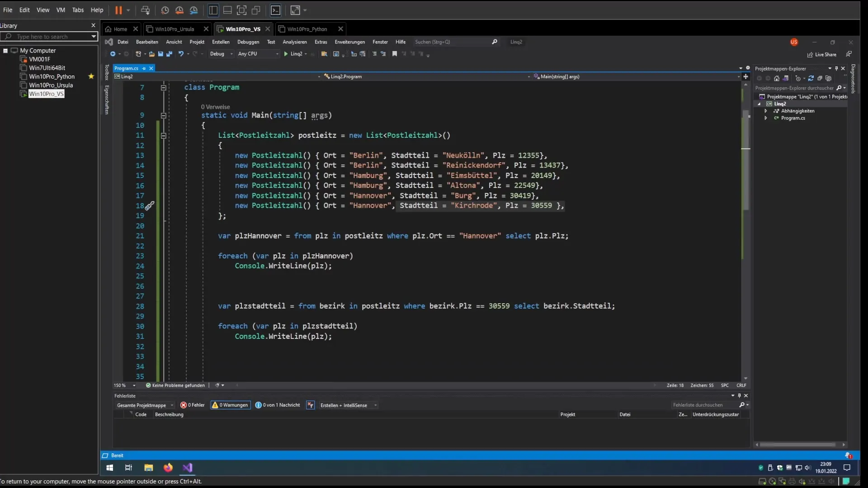Click the collapse all icon in Solution Explorer
Screen dimensions: 868x488
(820, 78)
